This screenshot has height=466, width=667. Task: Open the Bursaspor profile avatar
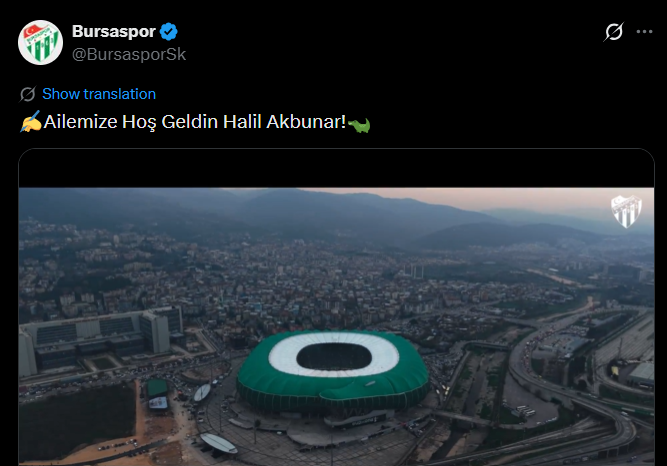coord(41,42)
